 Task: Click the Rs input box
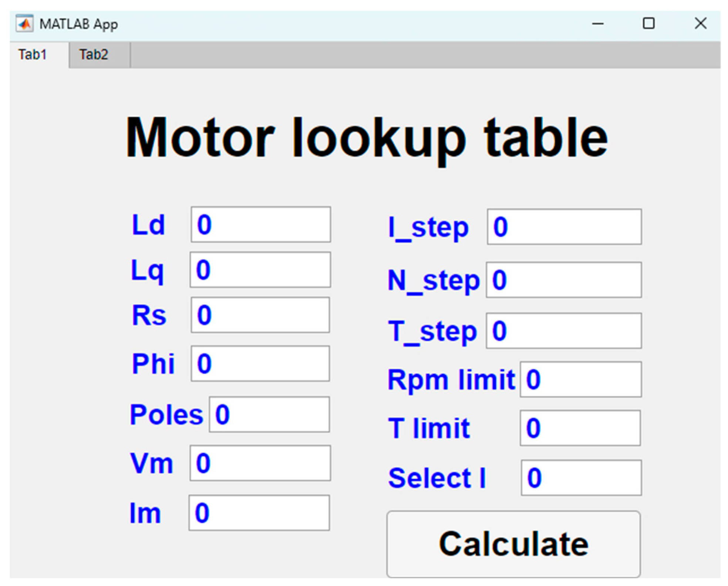[260, 315]
